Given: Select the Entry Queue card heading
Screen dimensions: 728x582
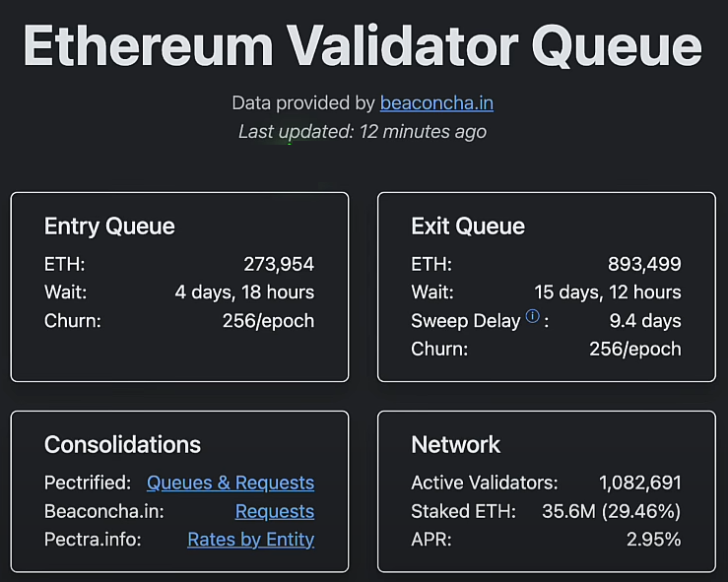Looking at the screenshot, I should [x=109, y=226].
